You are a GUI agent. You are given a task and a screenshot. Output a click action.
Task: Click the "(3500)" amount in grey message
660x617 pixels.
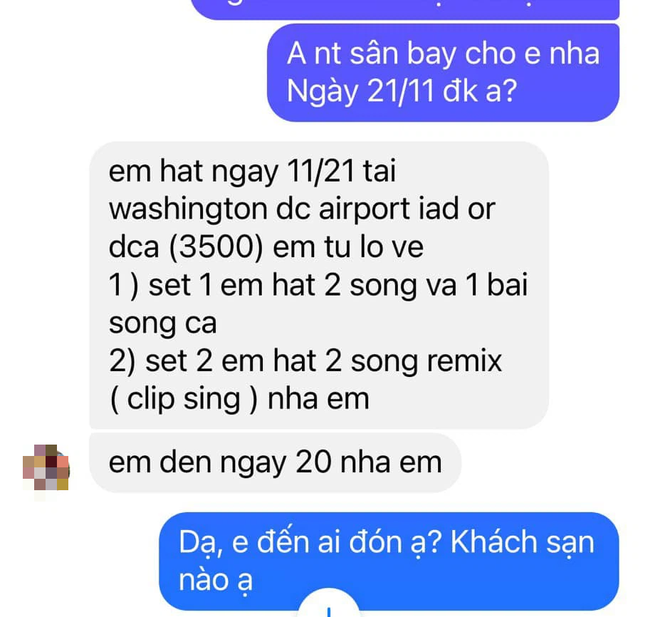coord(216,247)
